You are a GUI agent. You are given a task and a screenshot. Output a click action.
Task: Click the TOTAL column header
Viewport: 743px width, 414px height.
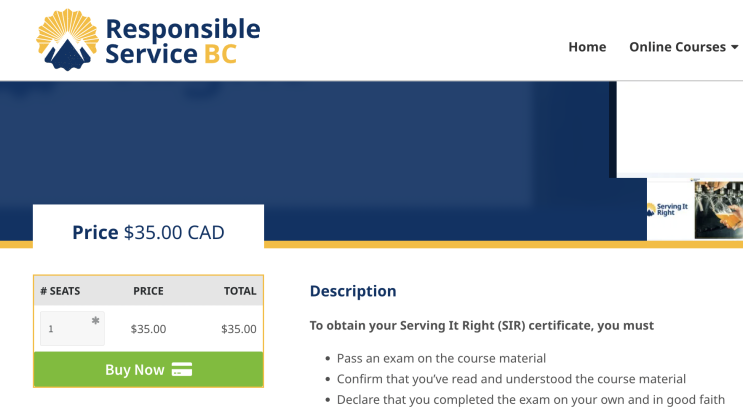click(x=240, y=291)
